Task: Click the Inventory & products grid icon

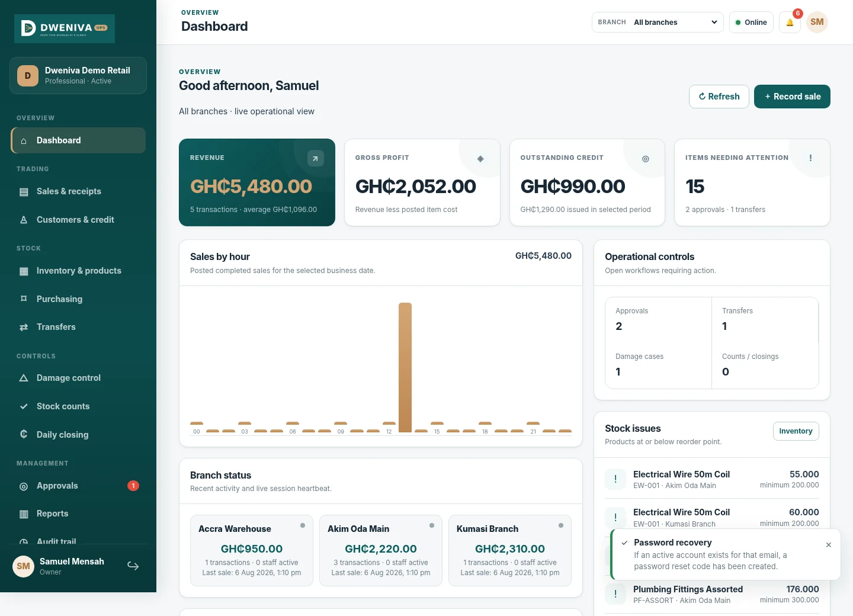Action: point(24,271)
